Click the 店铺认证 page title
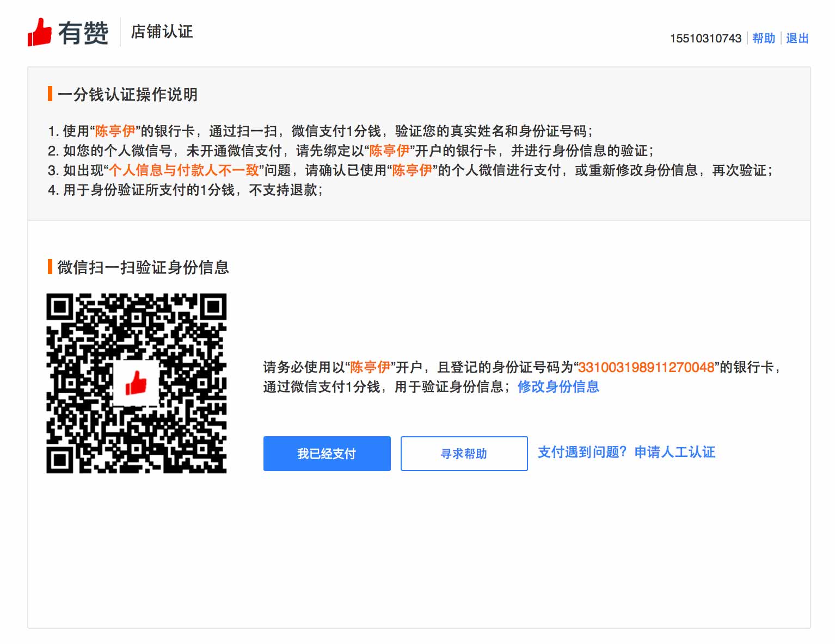The image size is (835, 644). 162,32
